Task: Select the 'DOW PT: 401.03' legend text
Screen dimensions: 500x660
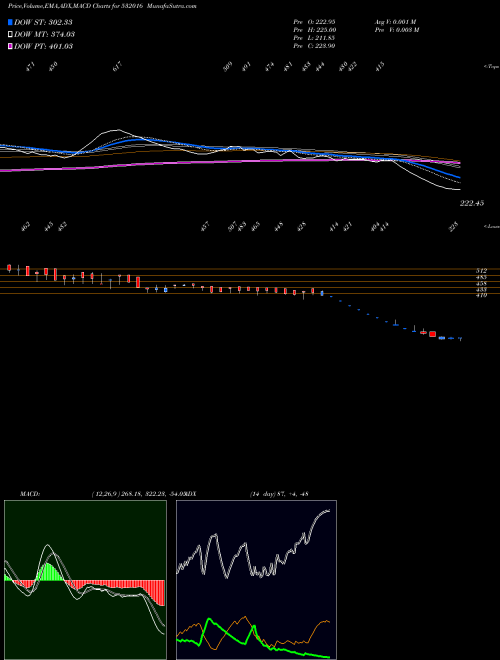Action: [x=43, y=46]
